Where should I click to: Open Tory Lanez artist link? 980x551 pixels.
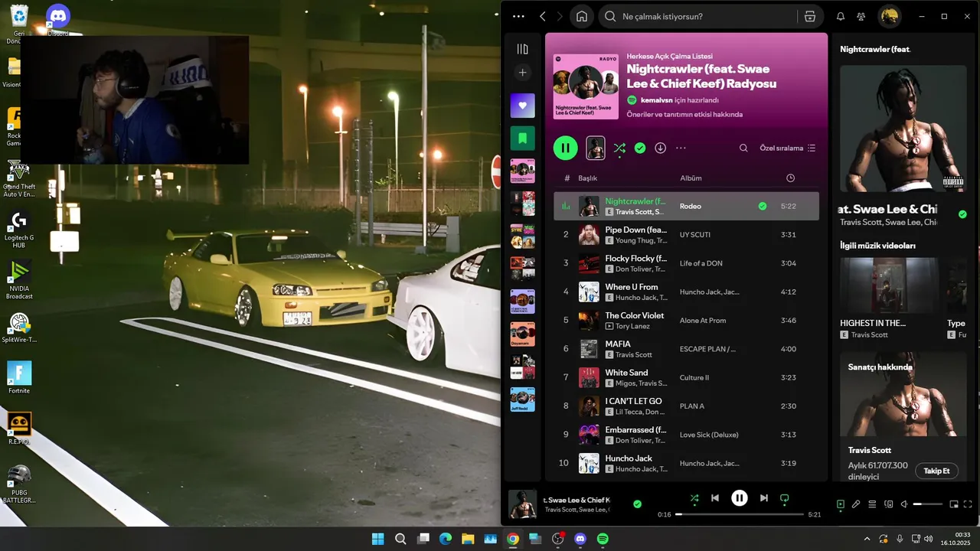click(x=632, y=326)
